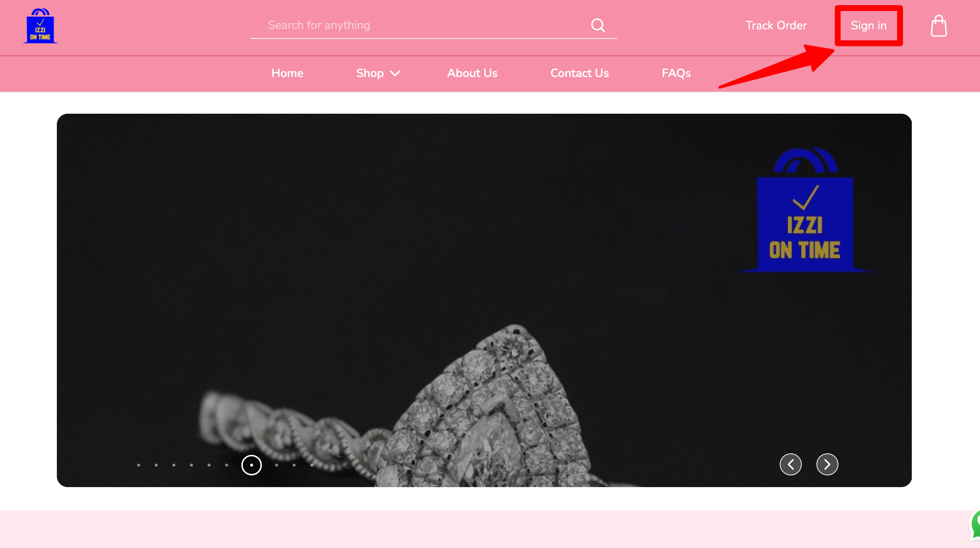Click the Track Order link
The width and height of the screenshot is (980, 548).
pyautogui.click(x=776, y=26)
